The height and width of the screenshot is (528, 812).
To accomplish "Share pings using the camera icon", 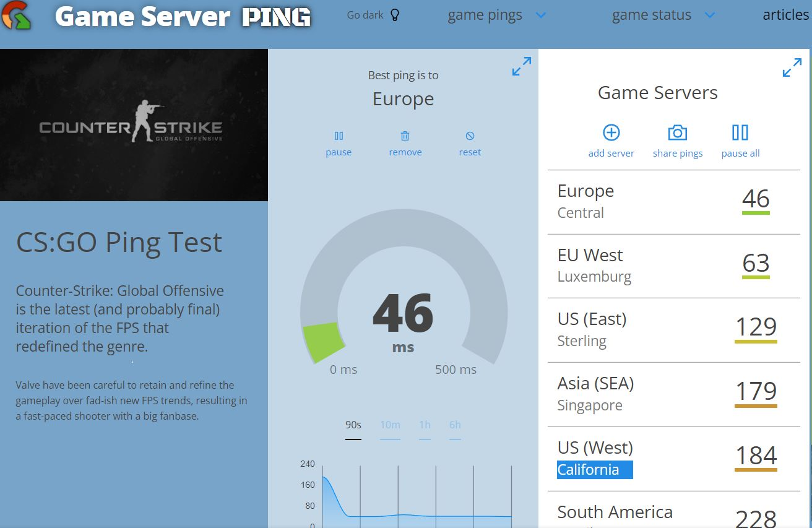I will pos(678,141).
